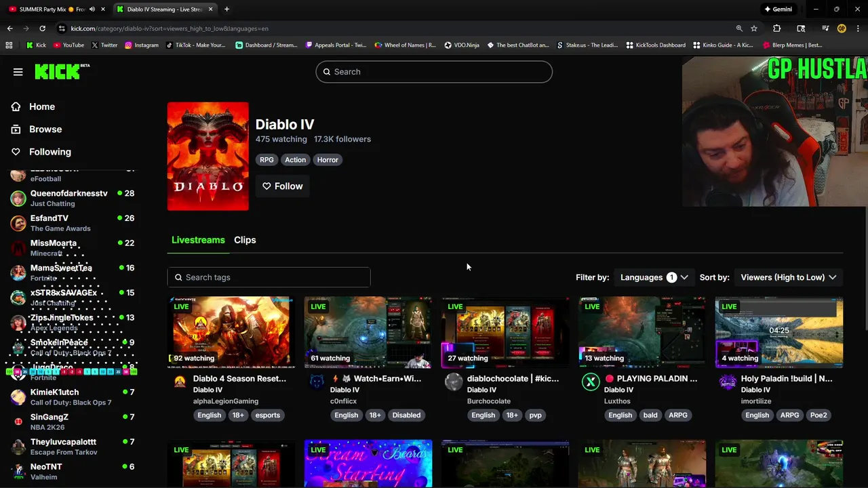Click c0nflicx channel avatar
The height and width of the screenshot is (488, 868).
[317, 382]
